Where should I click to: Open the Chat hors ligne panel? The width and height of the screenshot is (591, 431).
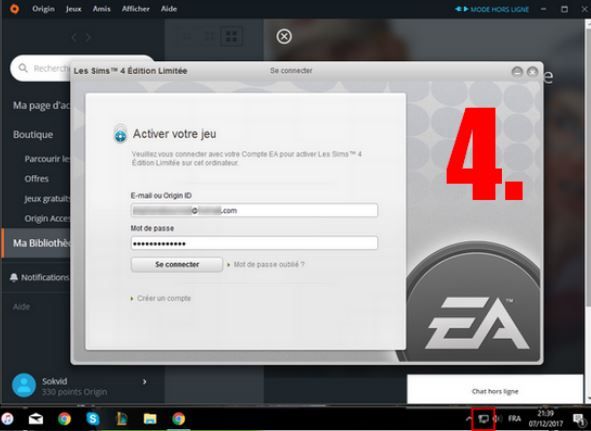[495, 389]
